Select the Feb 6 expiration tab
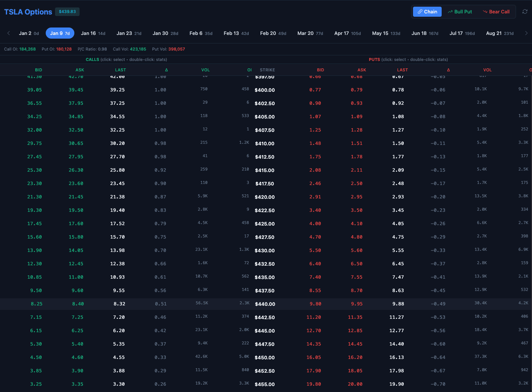The height and width of the screenshot is (392, 532). pyautogui.click(x=201, y=33)
